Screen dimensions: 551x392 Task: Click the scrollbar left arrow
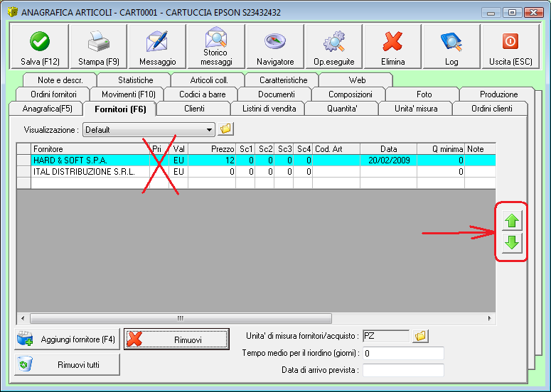(23, 318)
